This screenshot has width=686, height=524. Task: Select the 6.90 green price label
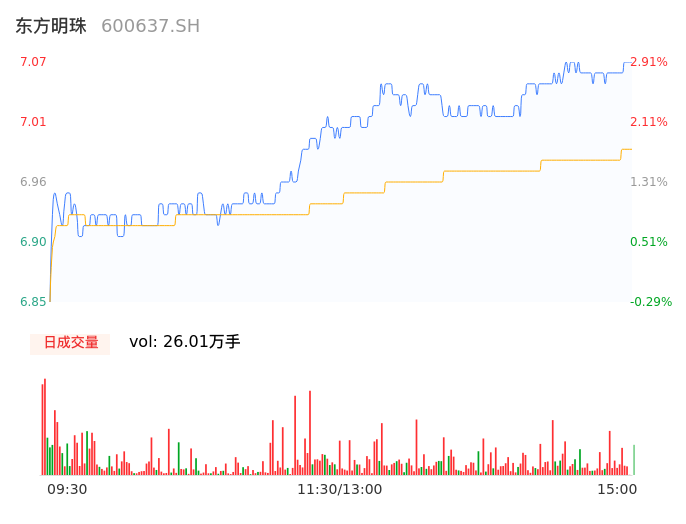[33, 242]
